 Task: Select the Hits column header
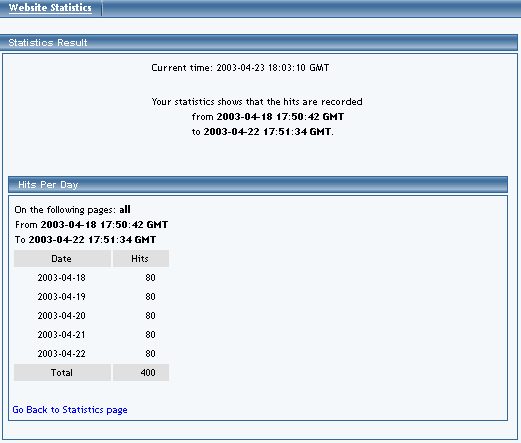coord(141,259)
